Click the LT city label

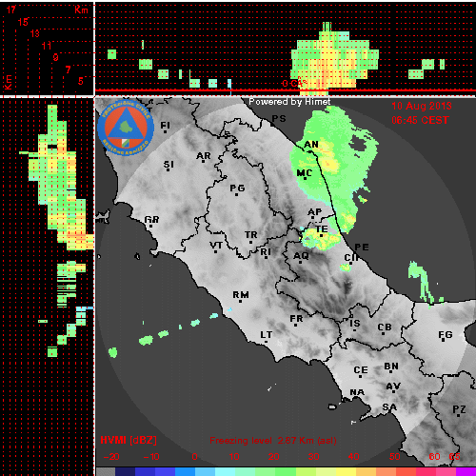(267, 335)
